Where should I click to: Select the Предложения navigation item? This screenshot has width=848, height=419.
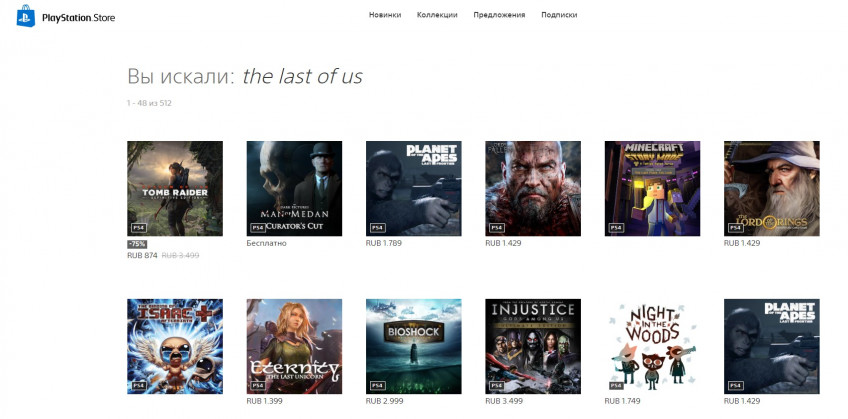tap(499, 15)
